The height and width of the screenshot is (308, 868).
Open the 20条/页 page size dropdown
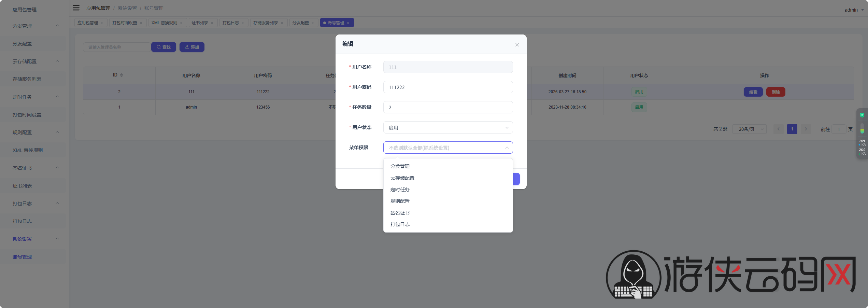click(x=749, y=129)
